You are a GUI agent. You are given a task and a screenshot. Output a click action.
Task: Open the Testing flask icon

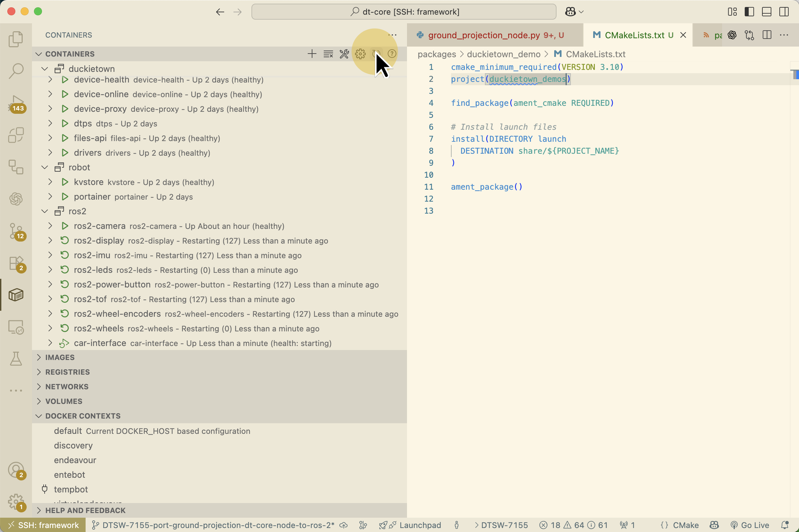pos(16,359)
